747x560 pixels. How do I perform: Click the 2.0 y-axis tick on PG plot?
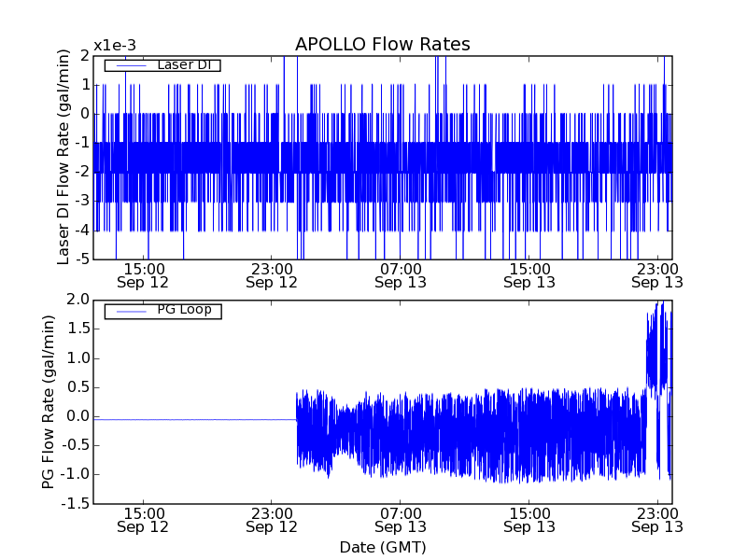coord(77,300)
